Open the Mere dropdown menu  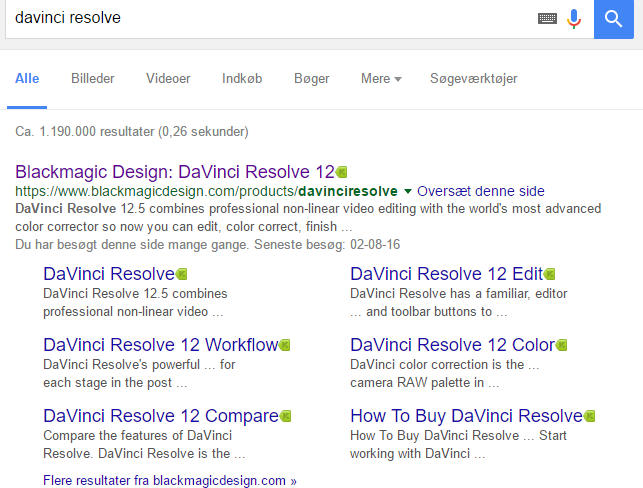tap(381, 78)
